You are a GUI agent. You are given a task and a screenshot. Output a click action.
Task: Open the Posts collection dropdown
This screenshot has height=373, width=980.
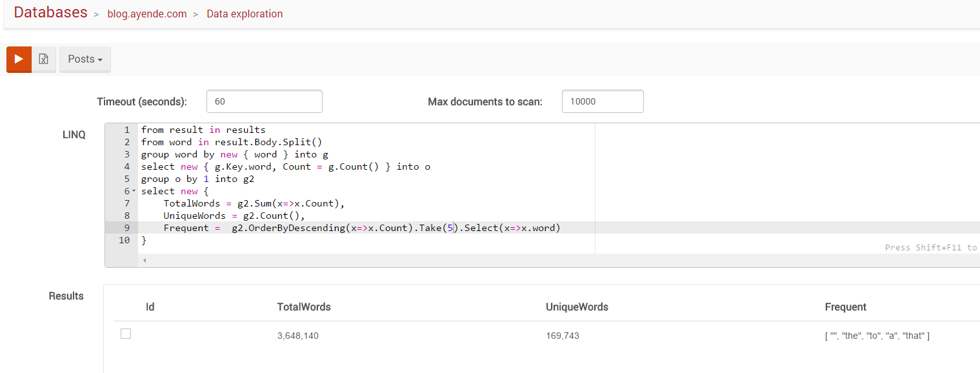pos(85,59)
